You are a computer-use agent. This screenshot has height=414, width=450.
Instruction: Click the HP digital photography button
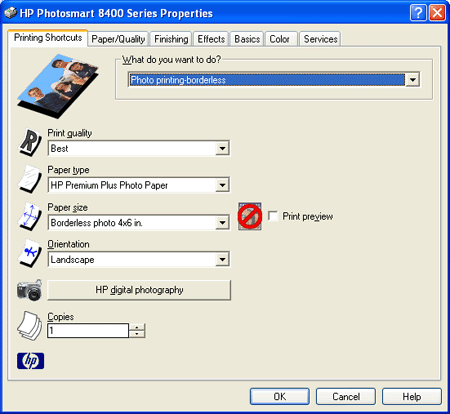pos(139,290)
